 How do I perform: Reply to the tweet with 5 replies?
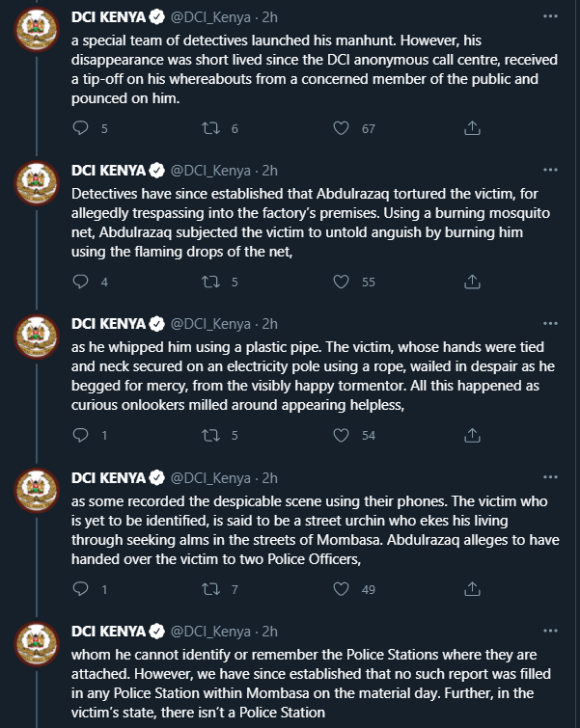click(81, 128)
